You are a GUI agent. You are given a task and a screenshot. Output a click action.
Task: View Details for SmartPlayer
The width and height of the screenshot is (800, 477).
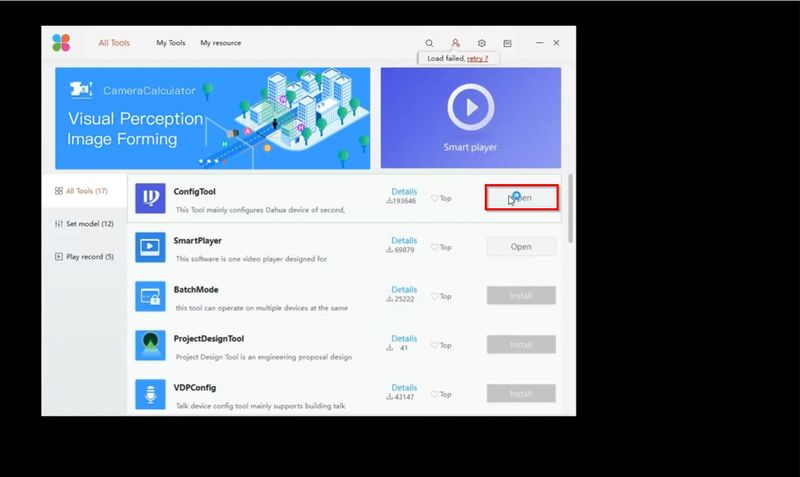coord(404,240)
